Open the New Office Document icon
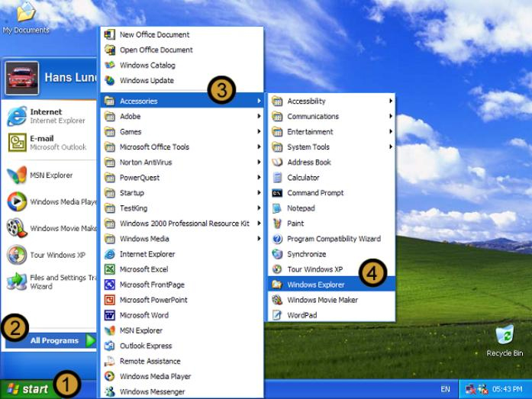This screenshot has width=532, height=399. point(110,34)
